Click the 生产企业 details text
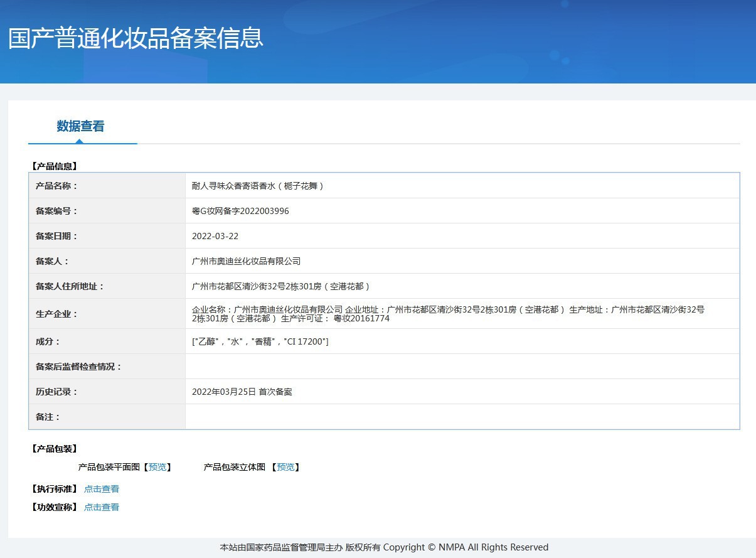This screenshot has width=756, height=558. tap(448, 314)
